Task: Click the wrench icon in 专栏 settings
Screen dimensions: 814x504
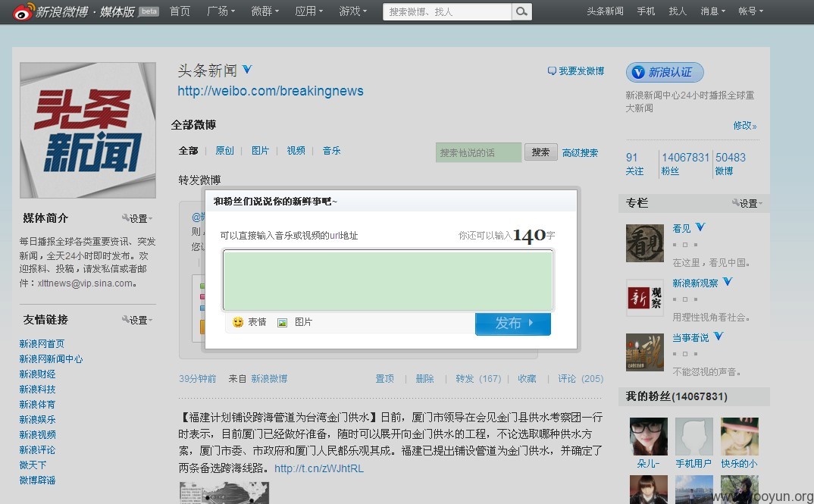Action: tap(735, 203)
